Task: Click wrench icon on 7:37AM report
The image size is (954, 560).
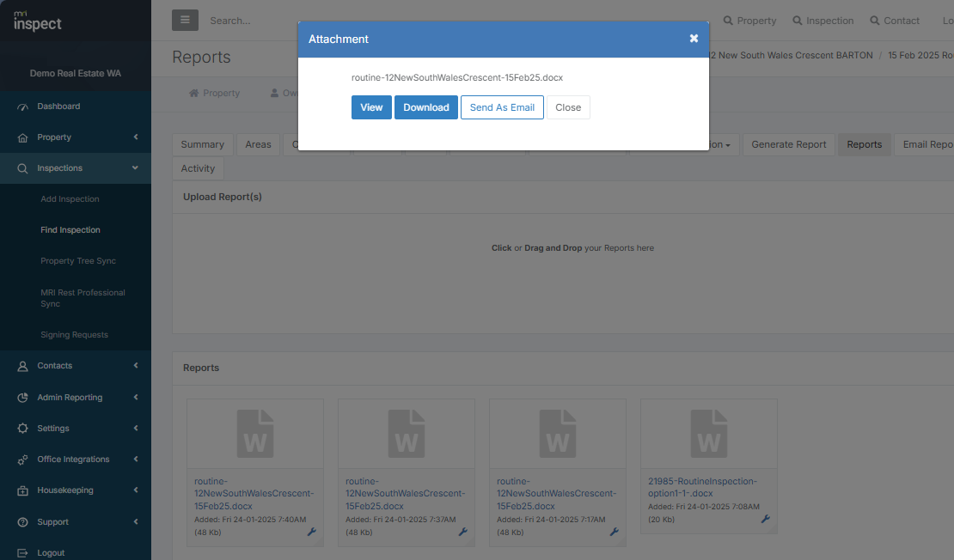Action: point(463,532)
